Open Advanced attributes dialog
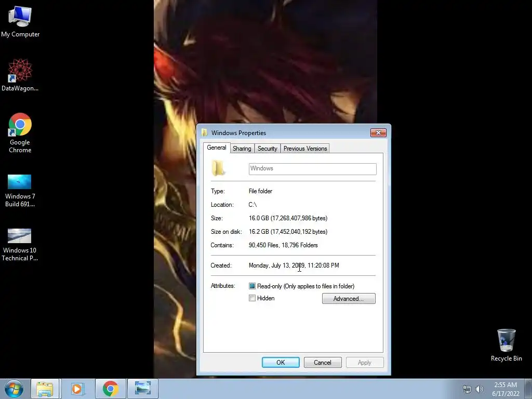 pyautogui.click(x=349, y=299)
